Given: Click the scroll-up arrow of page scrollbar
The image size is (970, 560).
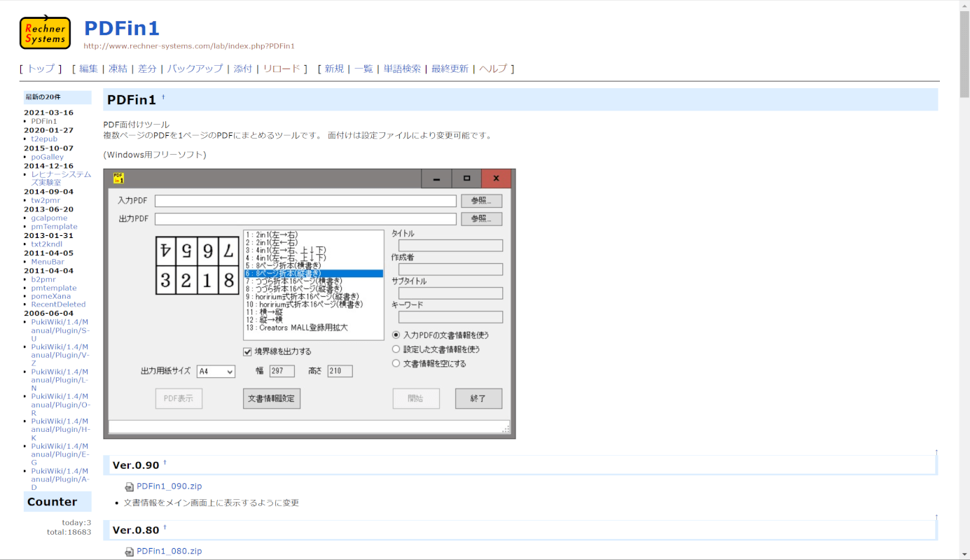Looking at the screenshot, I should [x=964, y=5].
